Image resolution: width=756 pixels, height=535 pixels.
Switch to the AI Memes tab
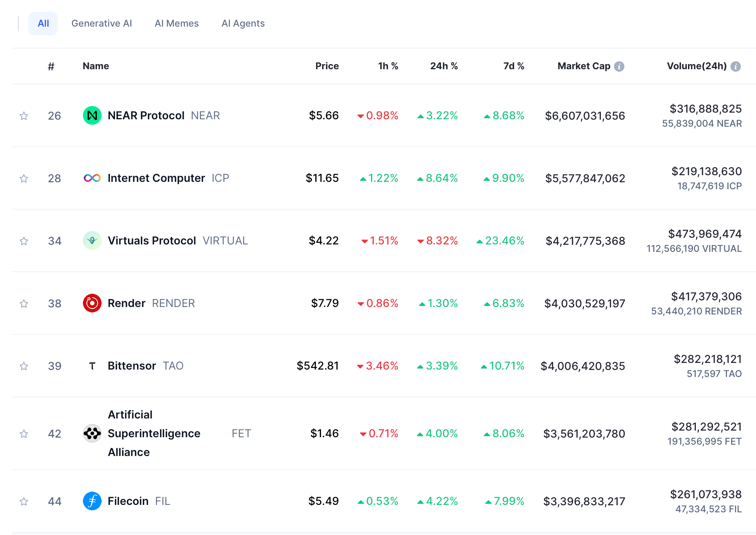pyautogui.click(x=176, y=23)
